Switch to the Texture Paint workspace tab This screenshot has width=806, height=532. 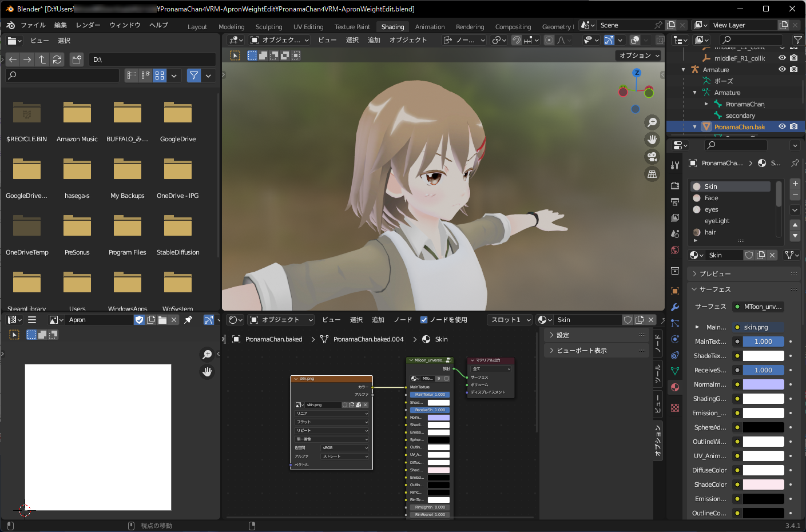point(352,26)
